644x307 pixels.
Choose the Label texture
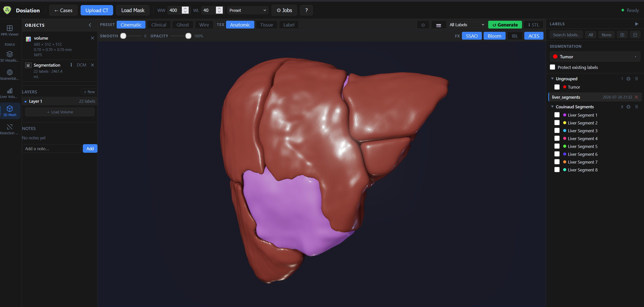pos(289,25)
